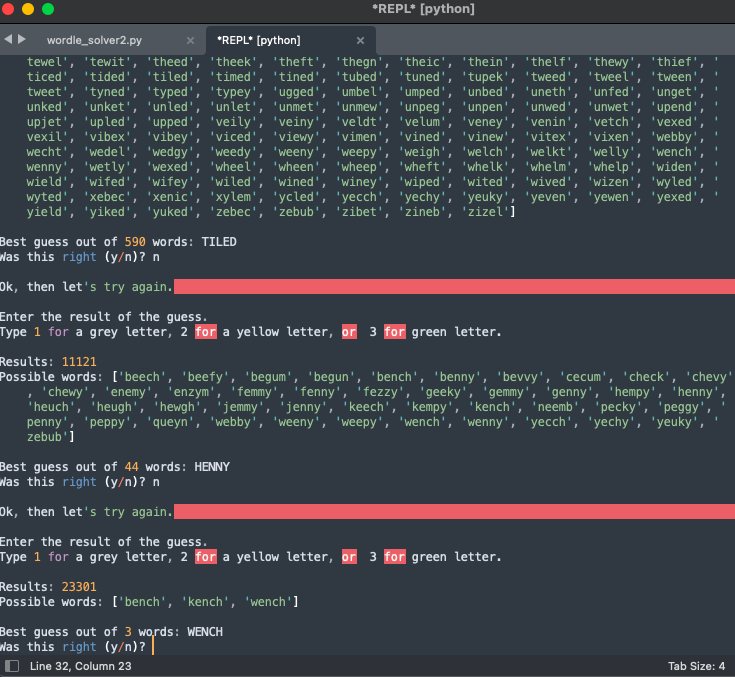Click window title '*REPL* [python]'

pos(423,9)
